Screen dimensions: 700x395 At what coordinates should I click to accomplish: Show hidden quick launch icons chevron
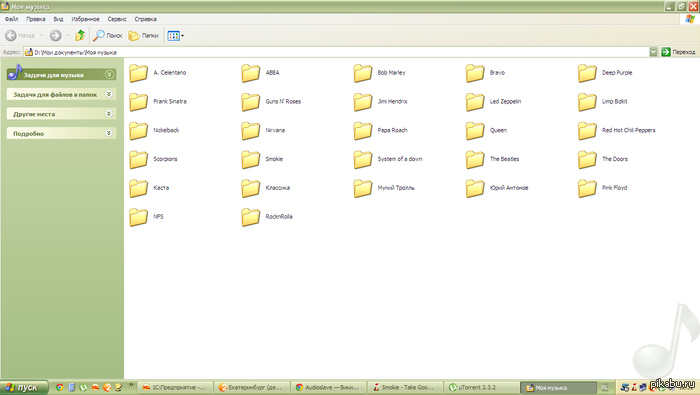[131, 384]
